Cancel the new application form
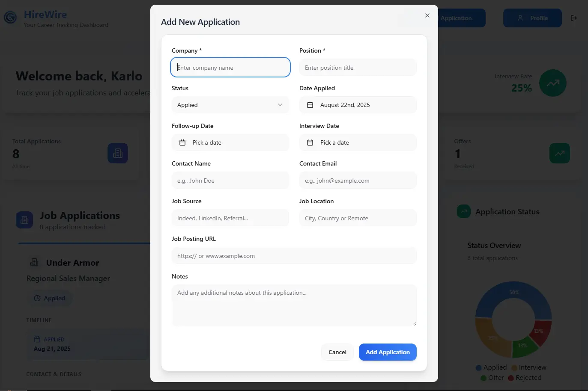 coord(337,352)
